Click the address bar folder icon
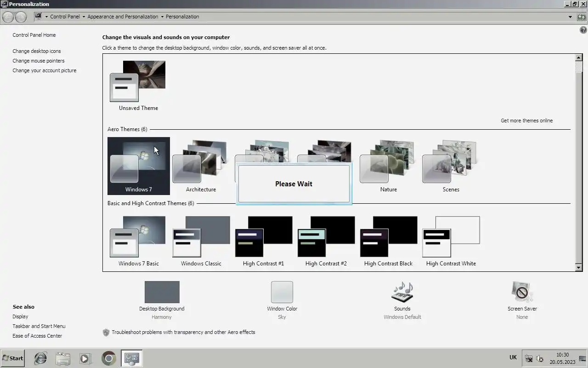The height and width of the screenshot is (368, 588). click(39, 17)
